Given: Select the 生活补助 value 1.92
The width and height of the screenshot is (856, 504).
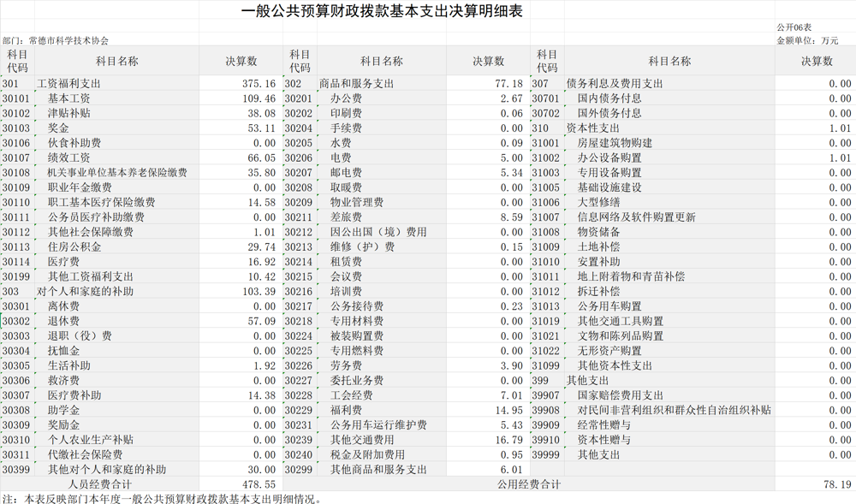Looking at the screenshot, I should click(x=265, y=365).
